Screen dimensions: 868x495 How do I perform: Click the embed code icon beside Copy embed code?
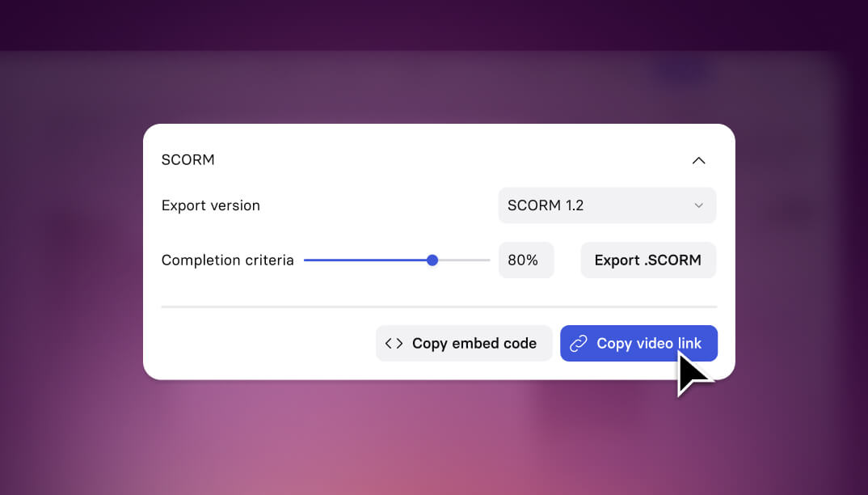pyautogui.click(x=394, y=343)
